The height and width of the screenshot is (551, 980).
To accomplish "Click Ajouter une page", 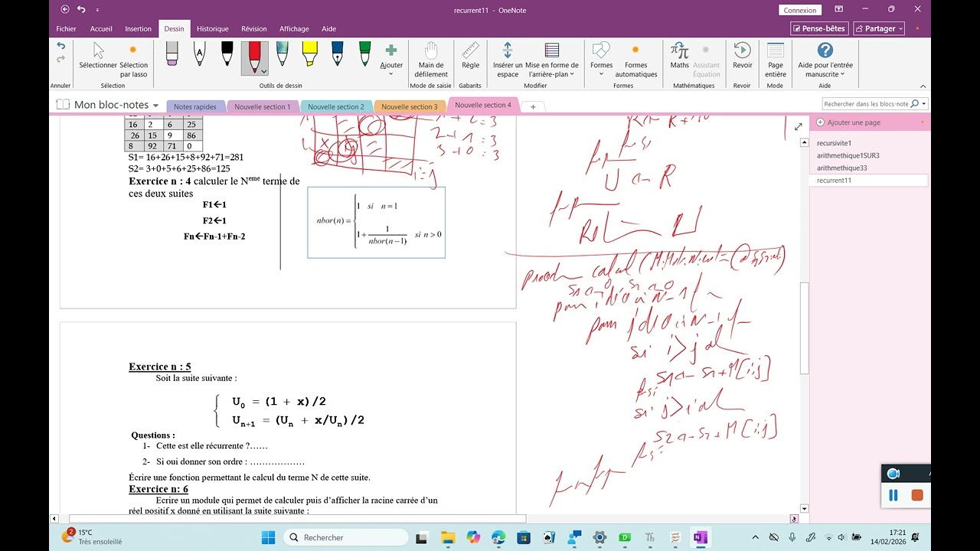I will coord(848,122).
